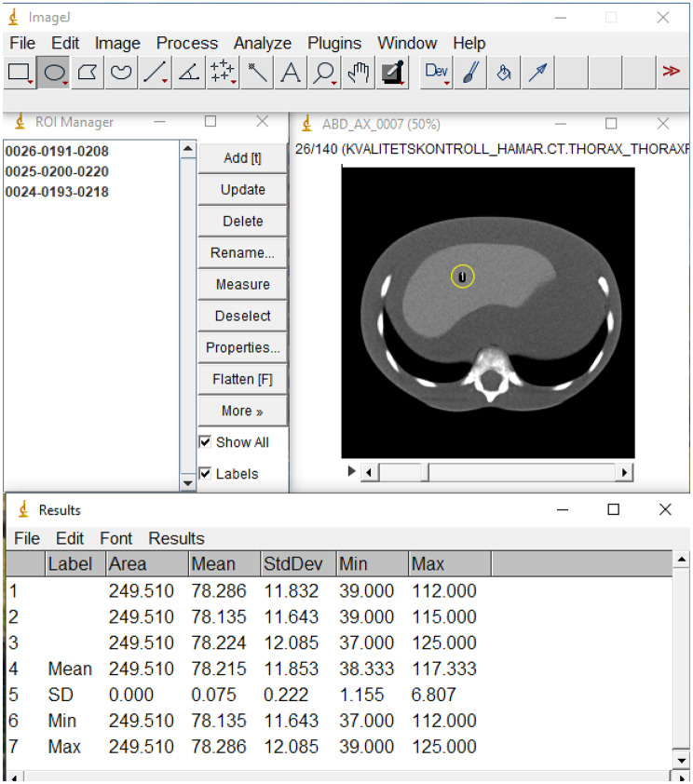Select the Magnifying glass tool
The image size is (693, 784).
coord(324,73)
